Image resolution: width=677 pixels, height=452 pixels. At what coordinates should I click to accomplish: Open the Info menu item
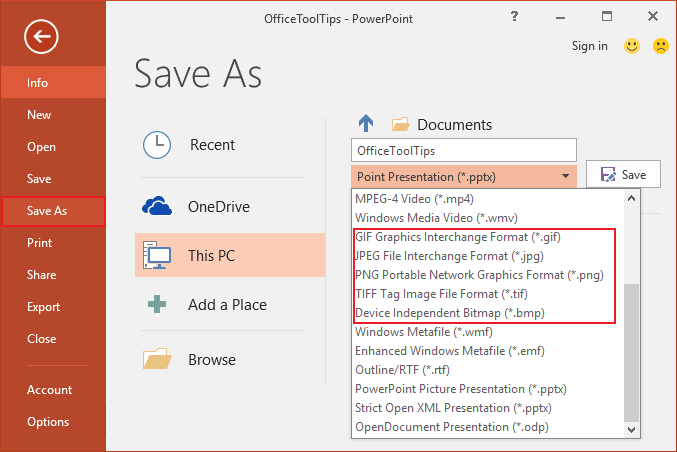[x=53, y=82]
